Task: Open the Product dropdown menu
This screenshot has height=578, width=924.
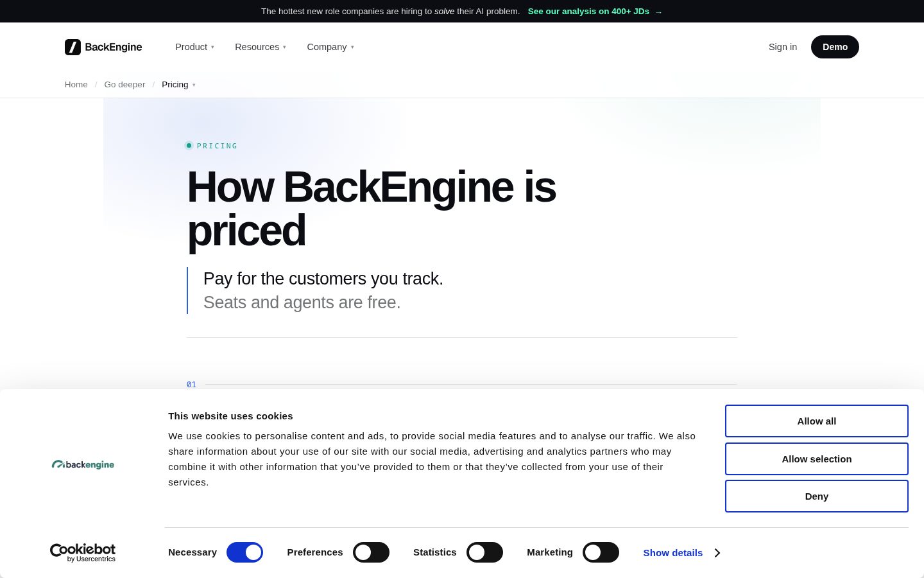Action: 194,47
